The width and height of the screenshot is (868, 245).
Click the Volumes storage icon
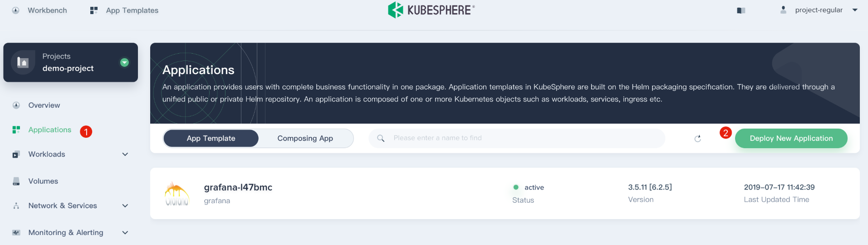point(16,181)
